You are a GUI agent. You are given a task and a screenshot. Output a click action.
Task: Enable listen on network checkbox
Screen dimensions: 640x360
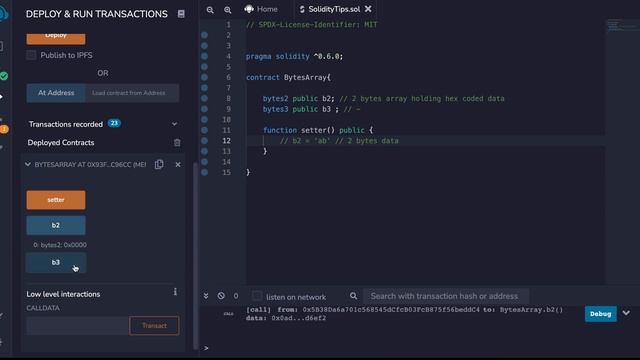tap(257, 296)
